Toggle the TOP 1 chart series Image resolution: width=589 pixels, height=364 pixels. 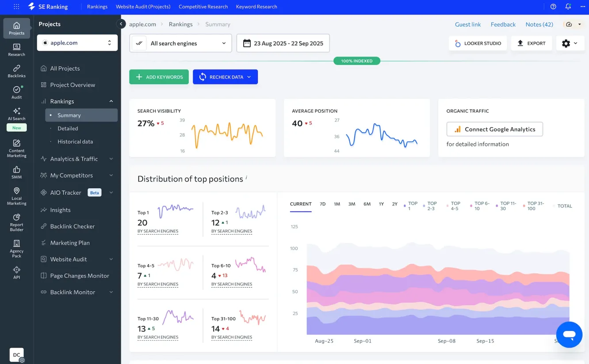click(x=410, y=206)
